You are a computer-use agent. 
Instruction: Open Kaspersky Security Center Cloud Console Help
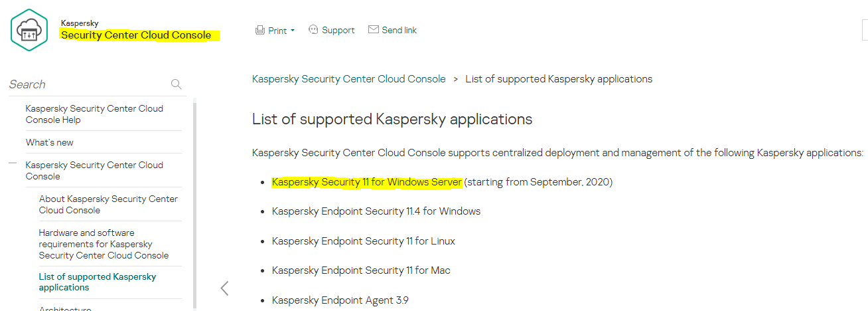(95, 114)
